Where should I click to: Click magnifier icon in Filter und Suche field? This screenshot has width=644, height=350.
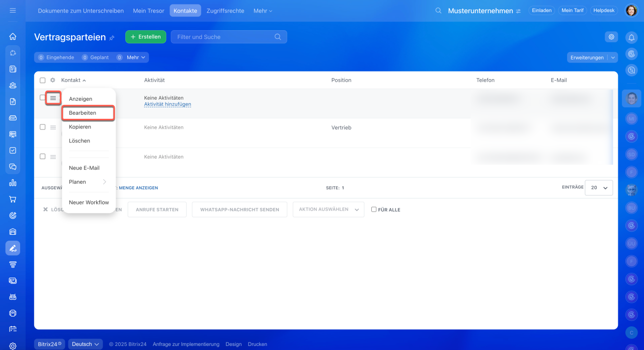click(278, 37)
